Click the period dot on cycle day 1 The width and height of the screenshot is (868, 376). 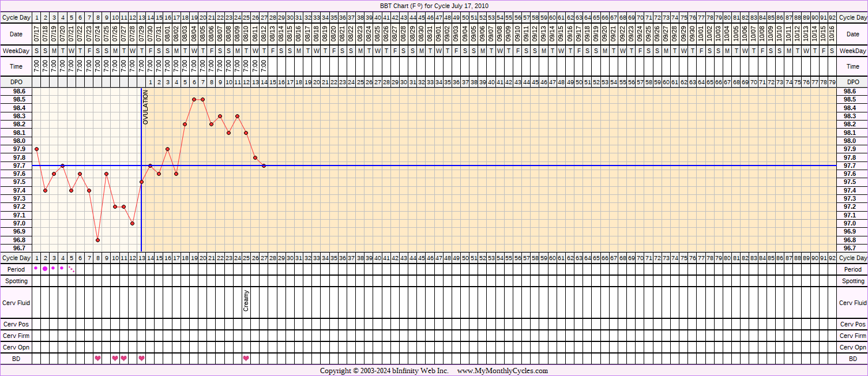[36, 268]
